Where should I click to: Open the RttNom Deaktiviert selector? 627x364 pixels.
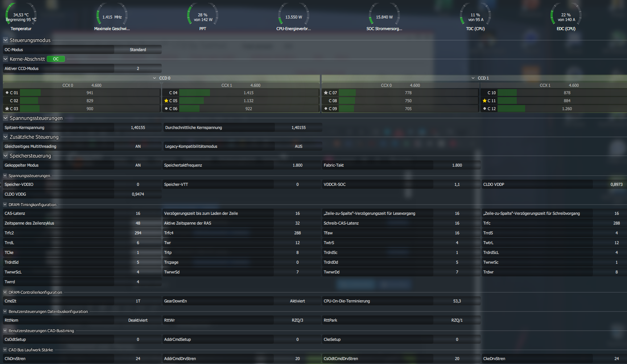[x=138, y=320]
